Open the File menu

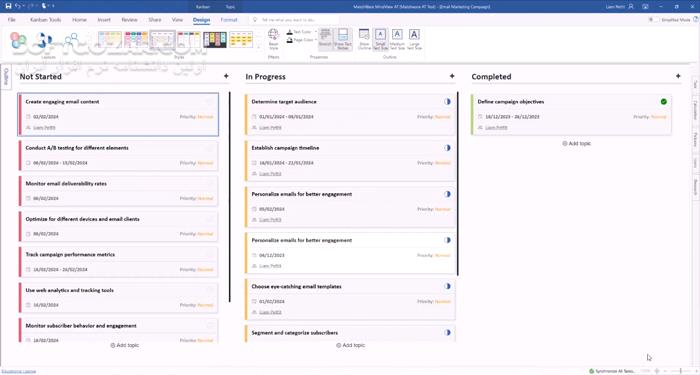12,20
